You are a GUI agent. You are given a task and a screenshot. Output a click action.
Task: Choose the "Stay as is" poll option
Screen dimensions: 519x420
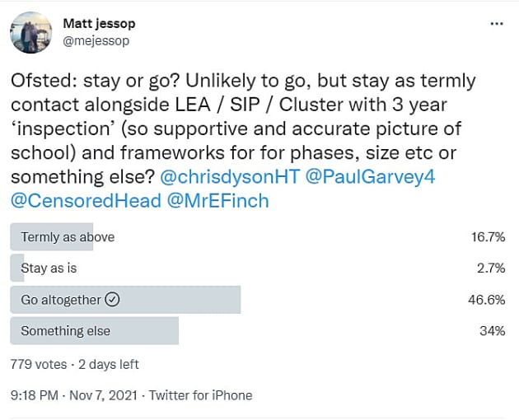49,268
